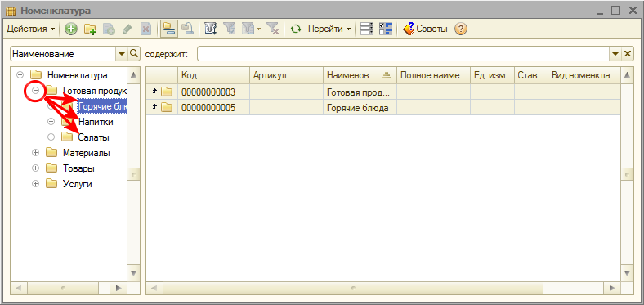Expand the Материалы folder
This screenshot has width=644, height=305.
click(35, 153)
